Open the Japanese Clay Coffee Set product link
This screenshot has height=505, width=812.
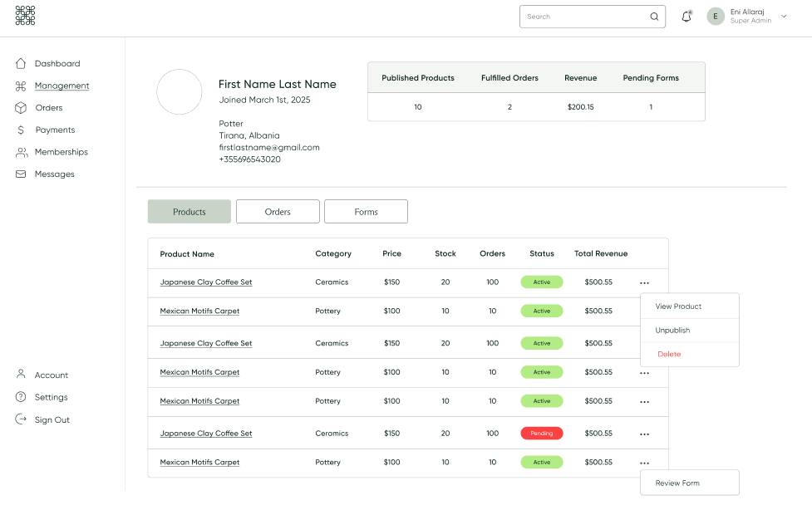[205, 282]
